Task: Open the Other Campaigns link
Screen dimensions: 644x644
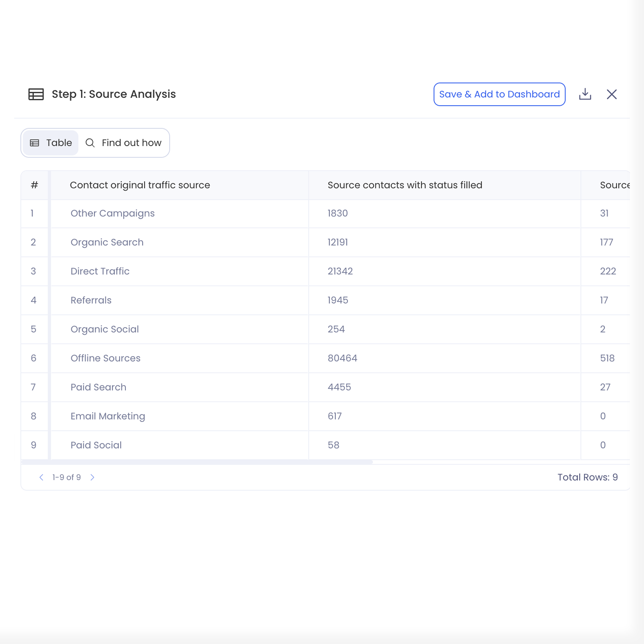Action: click(112, 213)
